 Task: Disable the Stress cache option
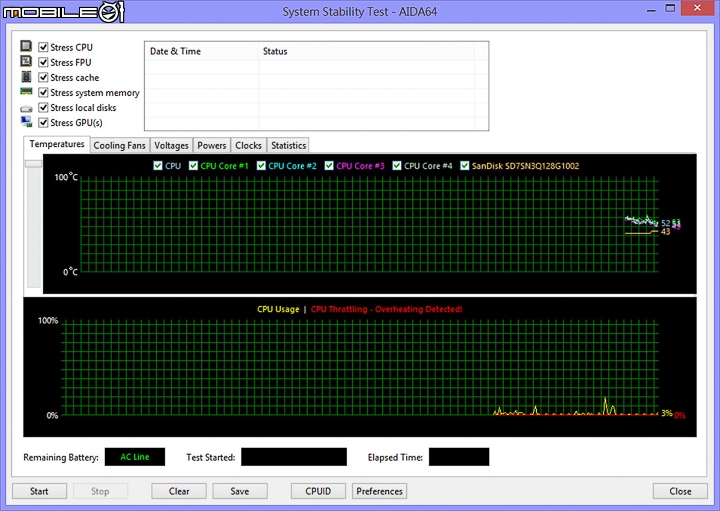tap(43, 78)
